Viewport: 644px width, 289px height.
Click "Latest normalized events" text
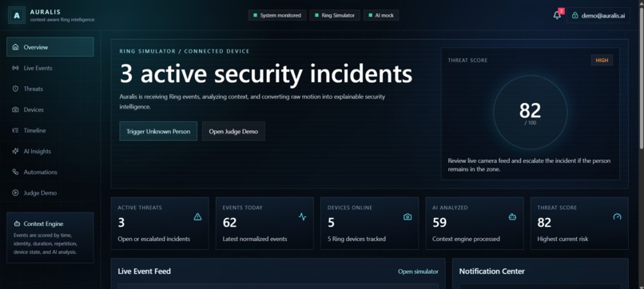tap(255, 239)
